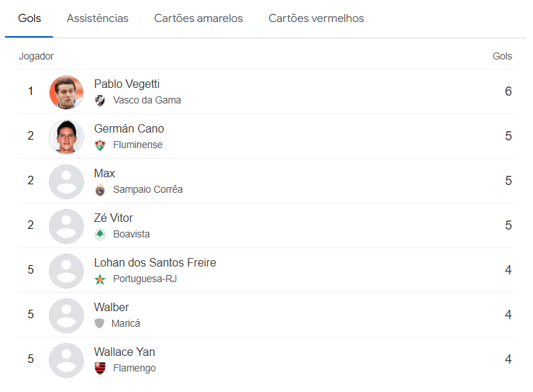
Task: Open Pablo Vegetti's profile photo
Action: tap(66, 92)
